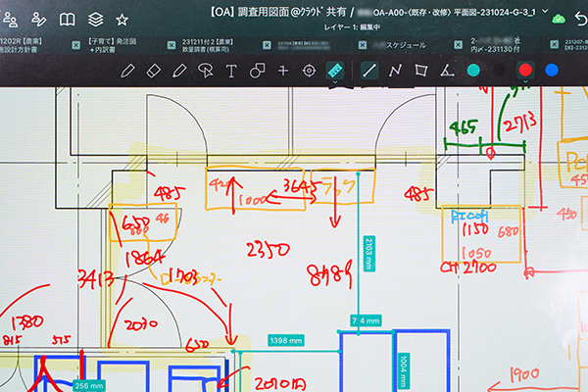Select the shapes tool
Image resolution: width=588 pixels, height=392 pixels.
click(257, 71)
